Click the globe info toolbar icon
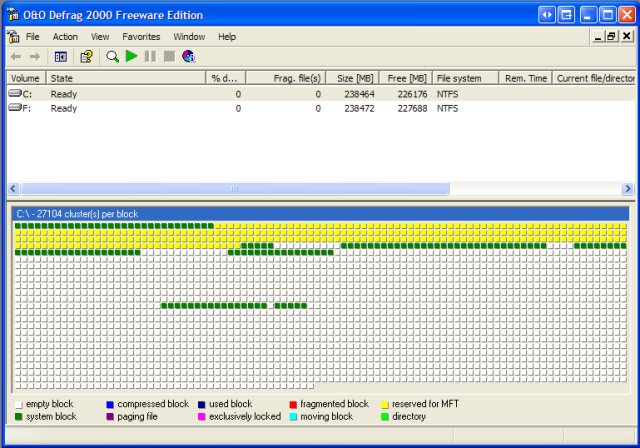Image resolution: width=640 pixels, height=448 pixels. pyautogui.click(x=187, y=57)
